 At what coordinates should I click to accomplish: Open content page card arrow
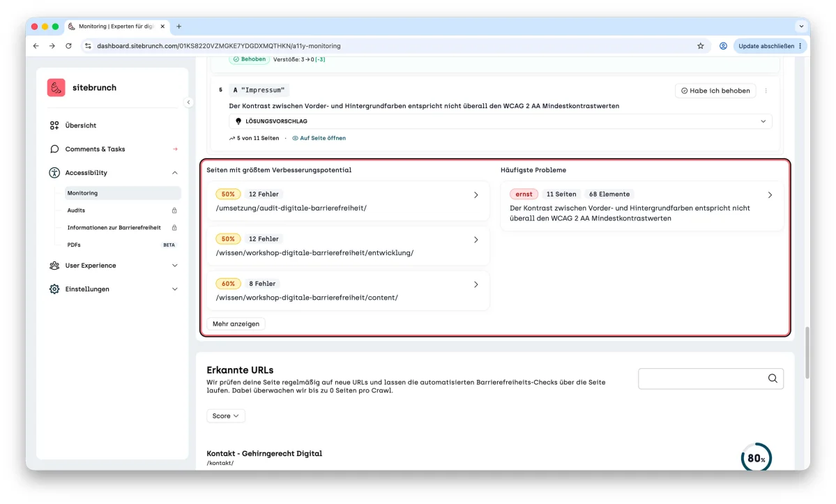click(476, 284)
